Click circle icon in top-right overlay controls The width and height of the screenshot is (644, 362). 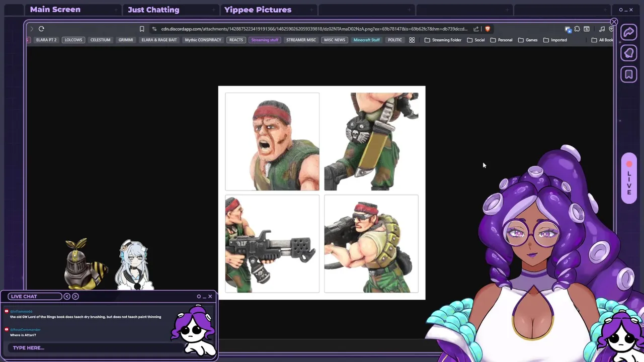[x=621, y=10]
